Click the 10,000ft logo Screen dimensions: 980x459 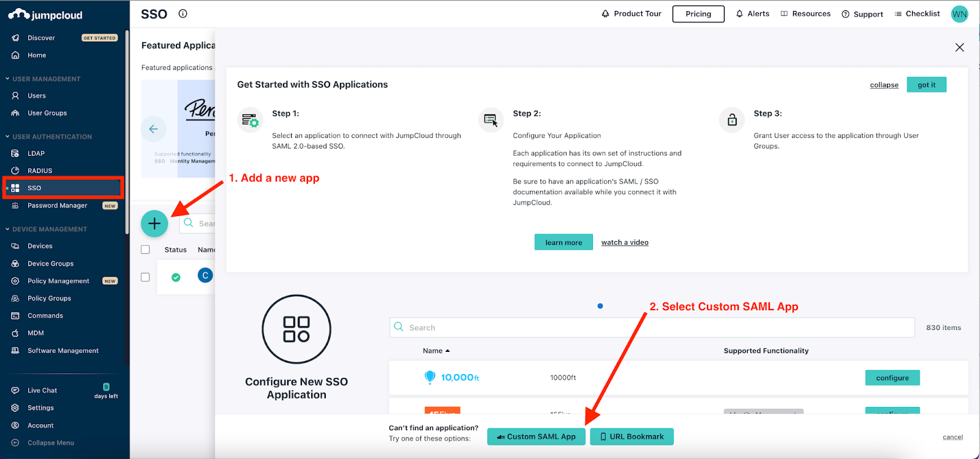[x=451, y=377]
